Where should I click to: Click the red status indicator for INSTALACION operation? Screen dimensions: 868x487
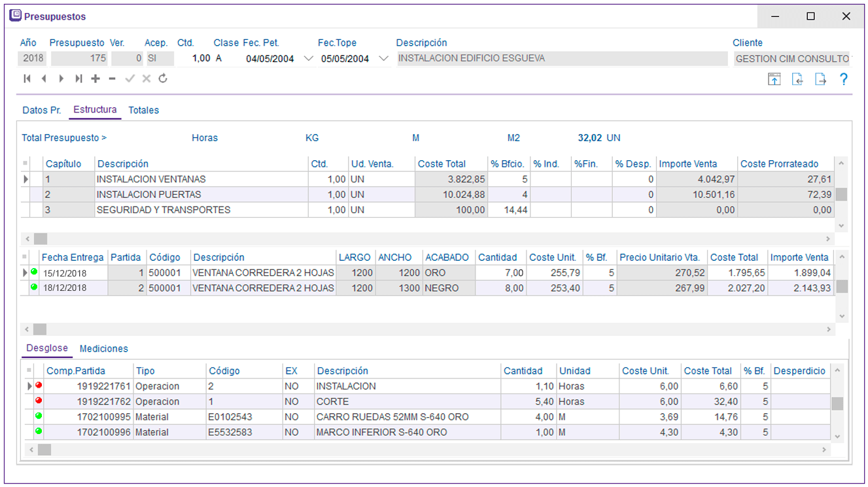pyautogui.click(x=38, y=386)
